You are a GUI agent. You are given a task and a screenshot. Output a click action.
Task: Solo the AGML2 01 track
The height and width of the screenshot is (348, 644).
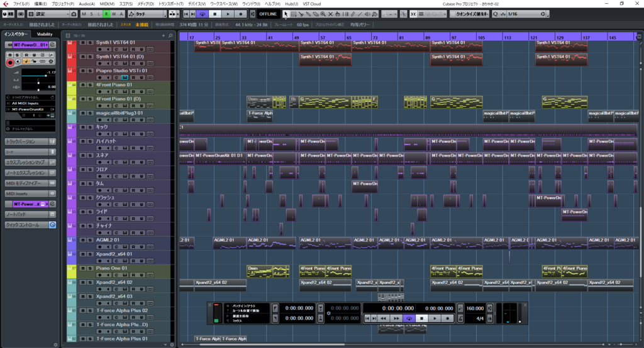90,240
